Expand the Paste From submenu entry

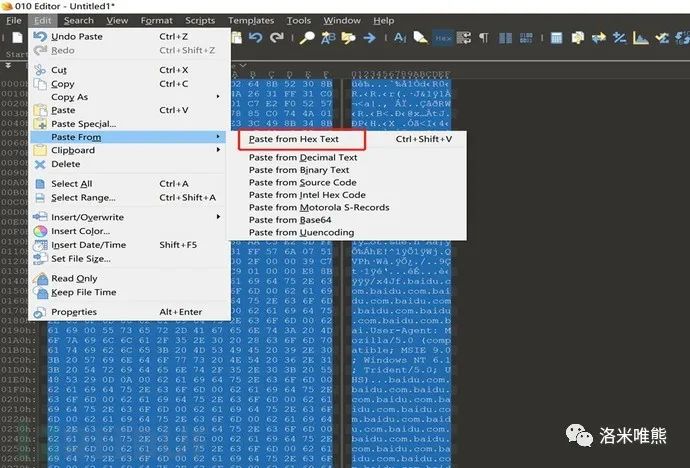(x=128, y=137)
